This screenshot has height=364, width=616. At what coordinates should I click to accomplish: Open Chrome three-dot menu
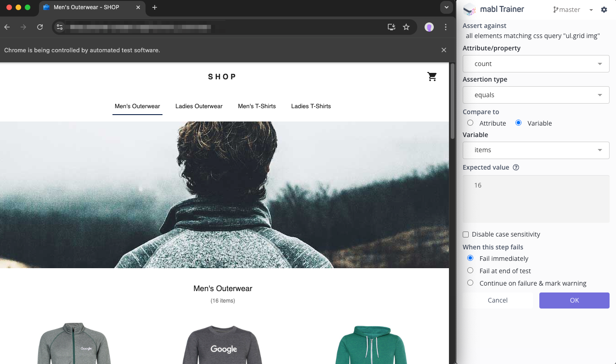click(446, 27)
